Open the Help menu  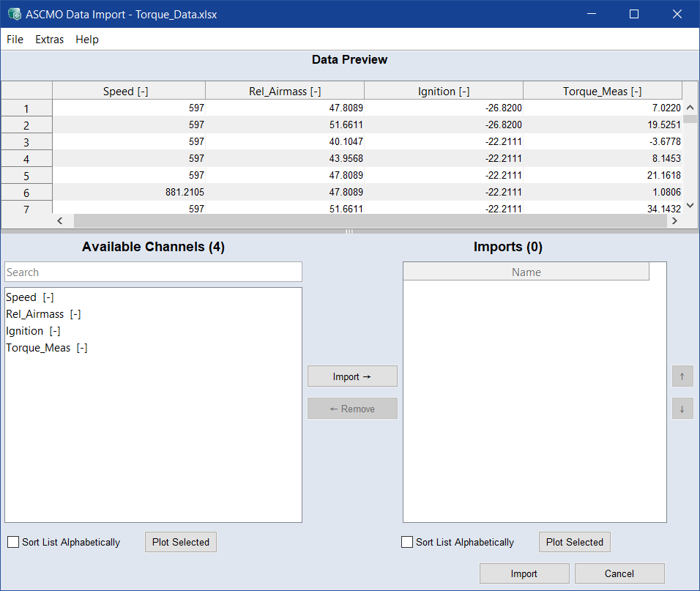point(87,40)
